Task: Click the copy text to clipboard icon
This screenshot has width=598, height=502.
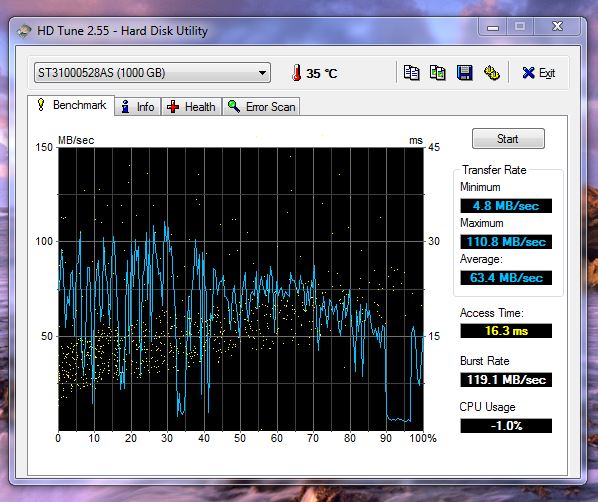Action: coord(411,72)
